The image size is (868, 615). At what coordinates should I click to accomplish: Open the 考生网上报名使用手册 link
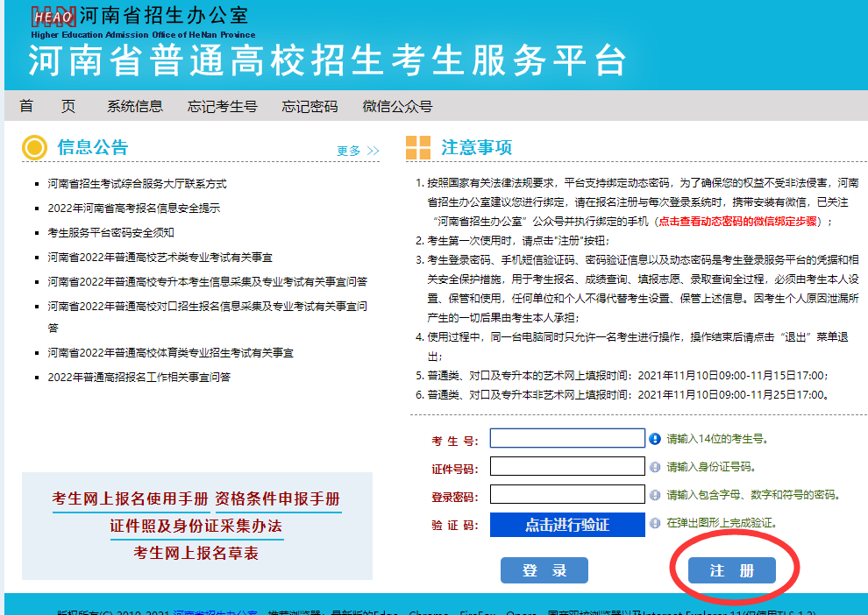(131, 499)
